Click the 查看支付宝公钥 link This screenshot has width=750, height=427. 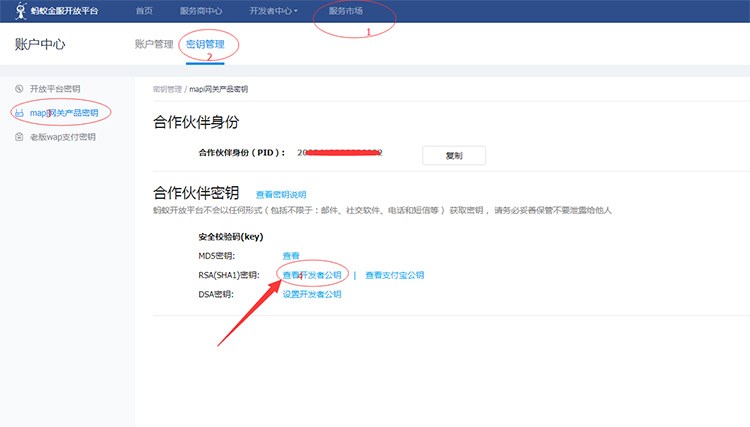pyautogui.click(x=395, y=275)
